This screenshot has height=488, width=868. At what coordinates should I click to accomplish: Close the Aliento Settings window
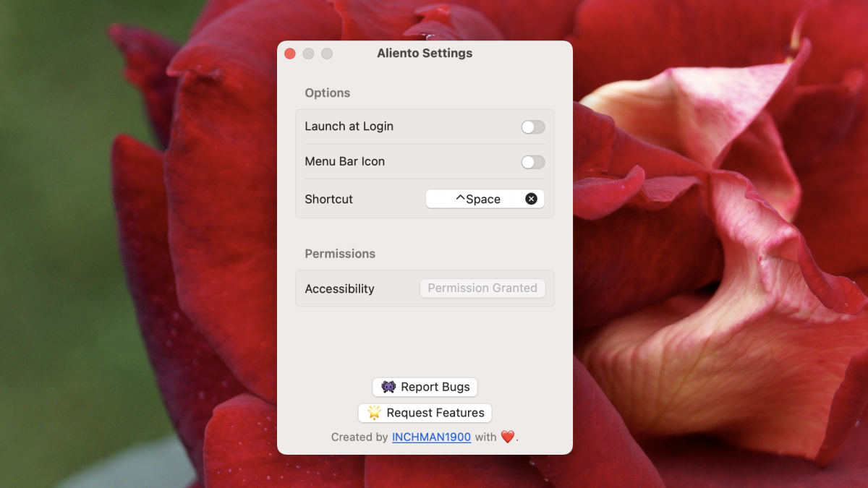point(290,53)
